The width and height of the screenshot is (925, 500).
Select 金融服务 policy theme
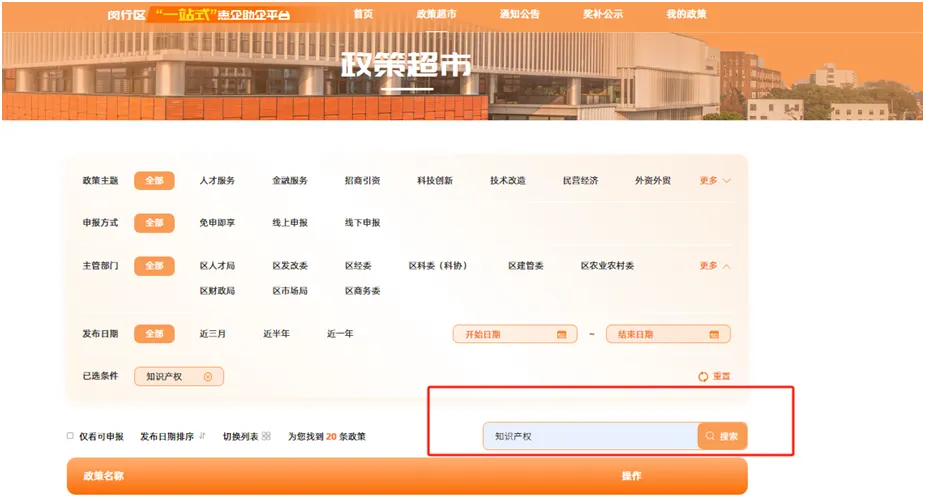pyautogui.click(x=290, y=180)
